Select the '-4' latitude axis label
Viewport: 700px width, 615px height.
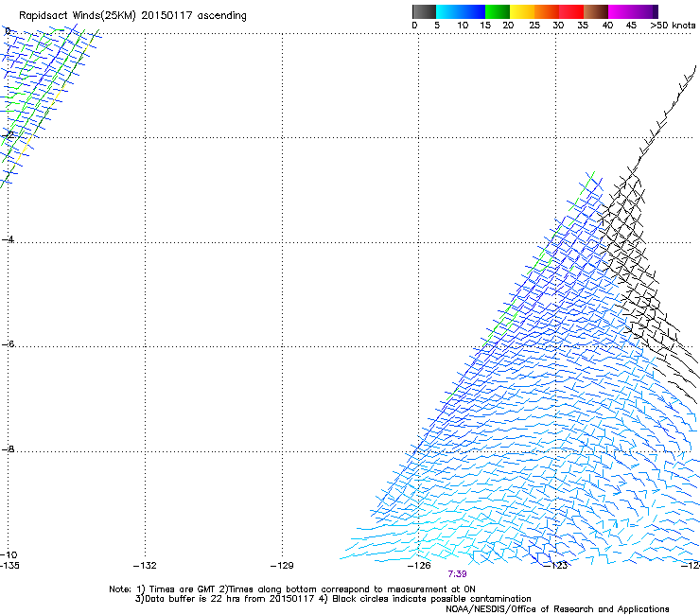(8, 239)
